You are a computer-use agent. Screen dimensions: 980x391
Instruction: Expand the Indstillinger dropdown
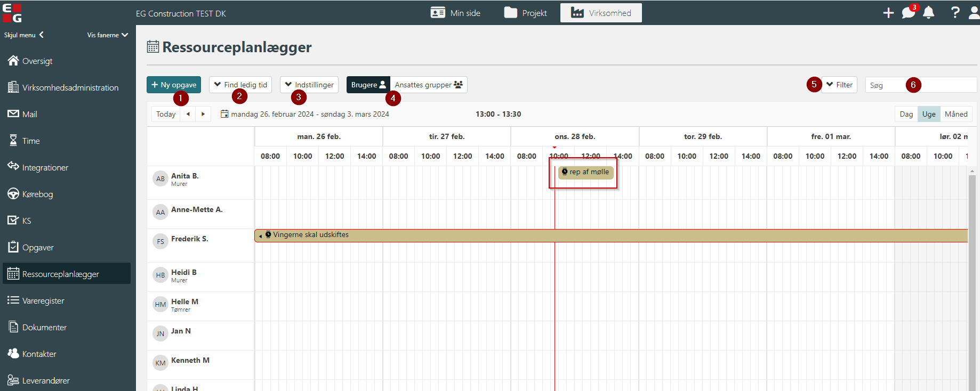[309, 85]
